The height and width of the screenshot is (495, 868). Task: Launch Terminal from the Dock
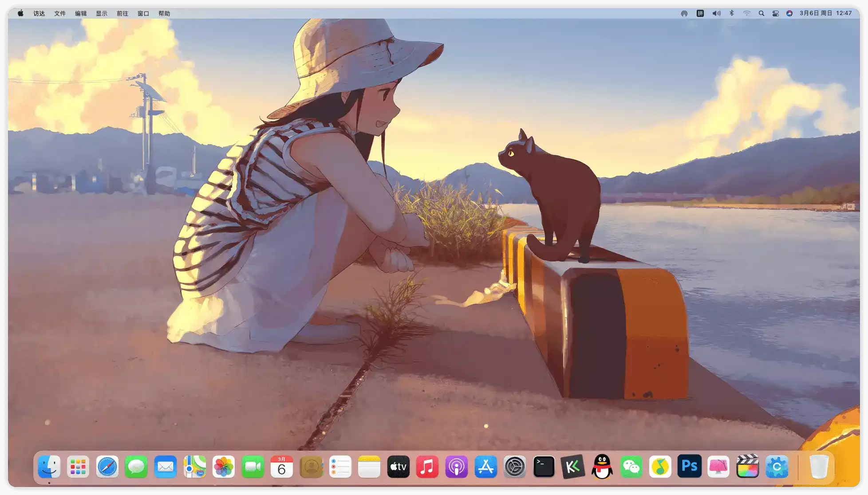point(544,467)
